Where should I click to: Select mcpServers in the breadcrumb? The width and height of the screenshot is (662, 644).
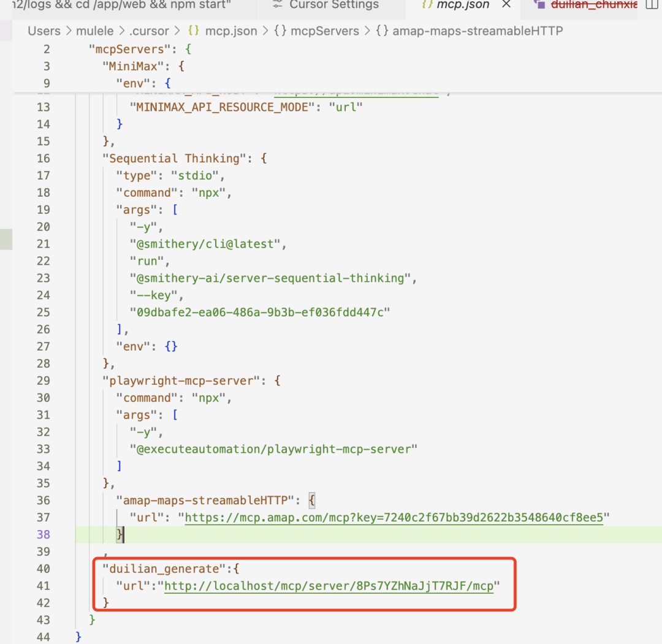pos(325,31)
